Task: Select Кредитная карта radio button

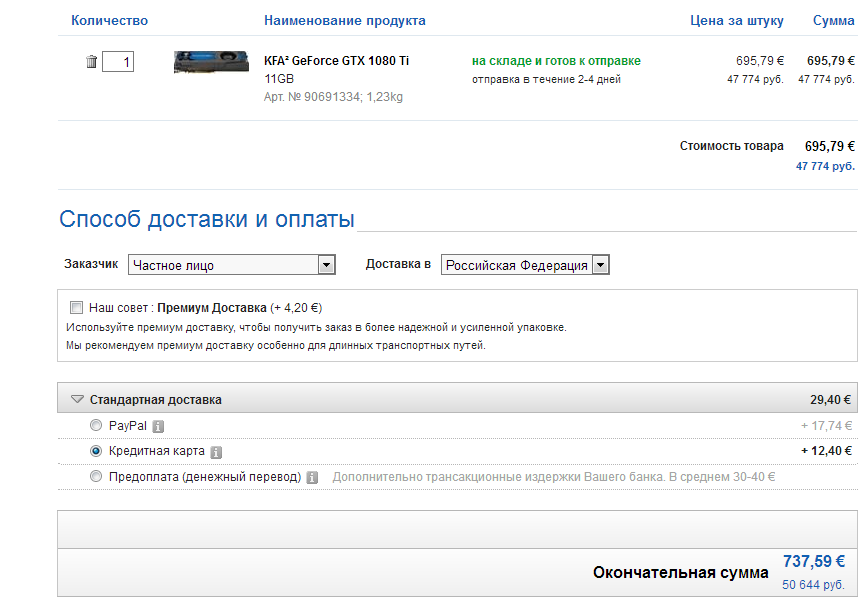Action: [x=96, y=451]
